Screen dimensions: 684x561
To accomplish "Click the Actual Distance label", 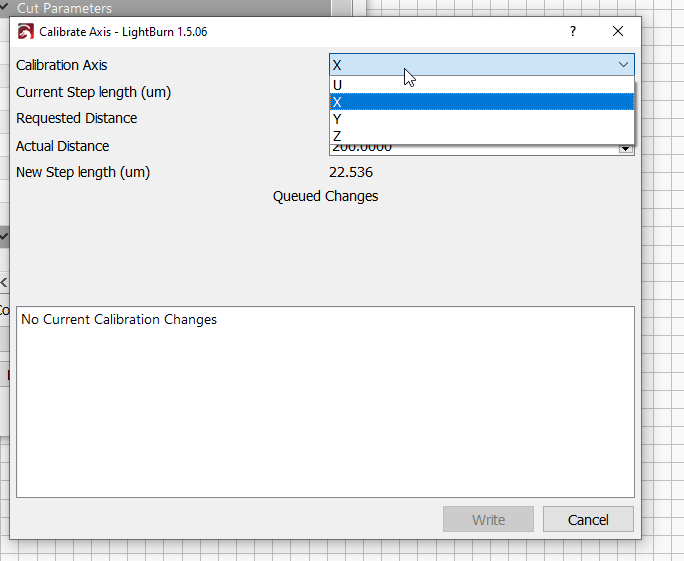I will [62, 146].
